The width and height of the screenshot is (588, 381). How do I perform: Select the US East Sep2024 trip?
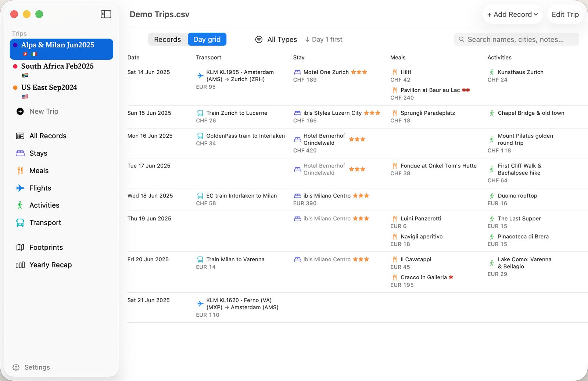(x=61, y=91)
